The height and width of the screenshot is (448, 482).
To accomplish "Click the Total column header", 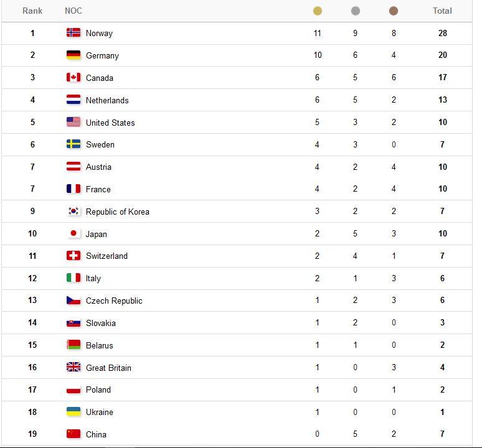I will [442, 11].
